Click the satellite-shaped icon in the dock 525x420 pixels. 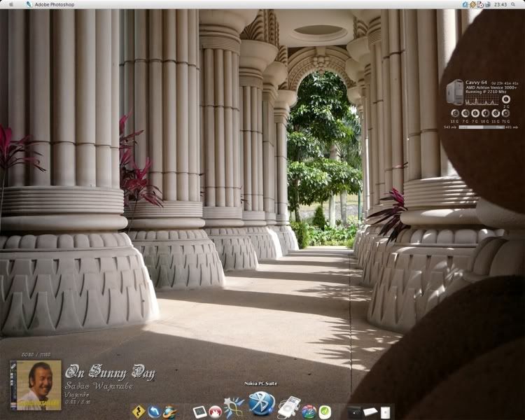(x=234, y=407)
